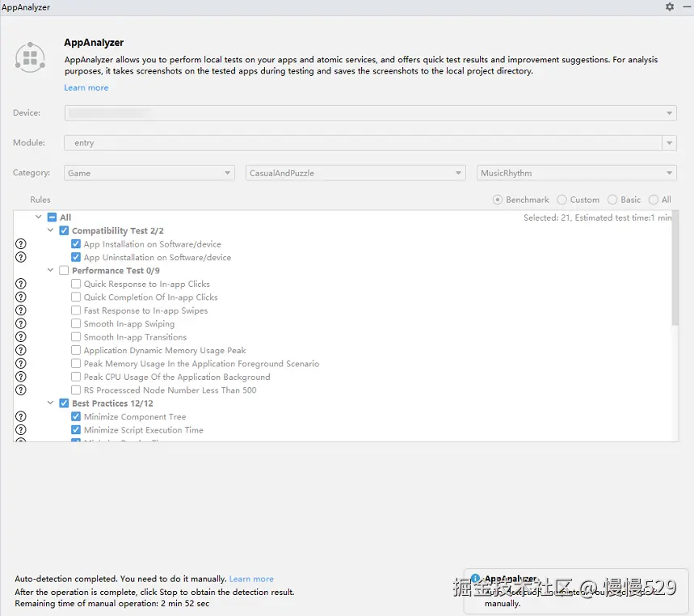Uncheck Minimize Script Execution Time

76,430
